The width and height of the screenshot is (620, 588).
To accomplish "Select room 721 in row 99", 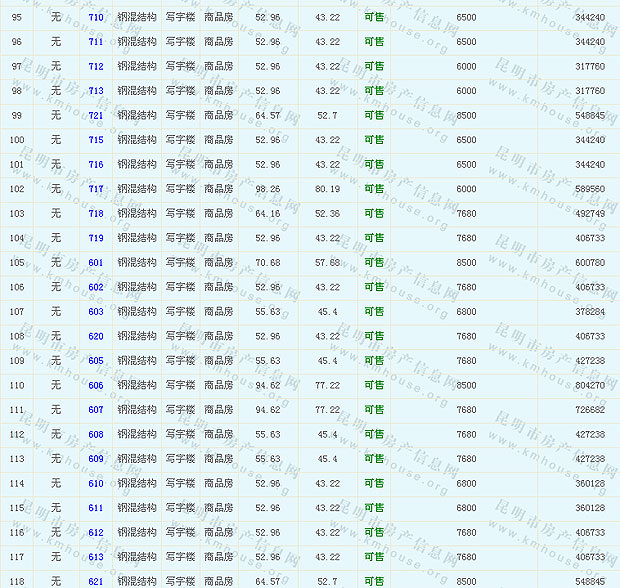I will tap(95, 116).
